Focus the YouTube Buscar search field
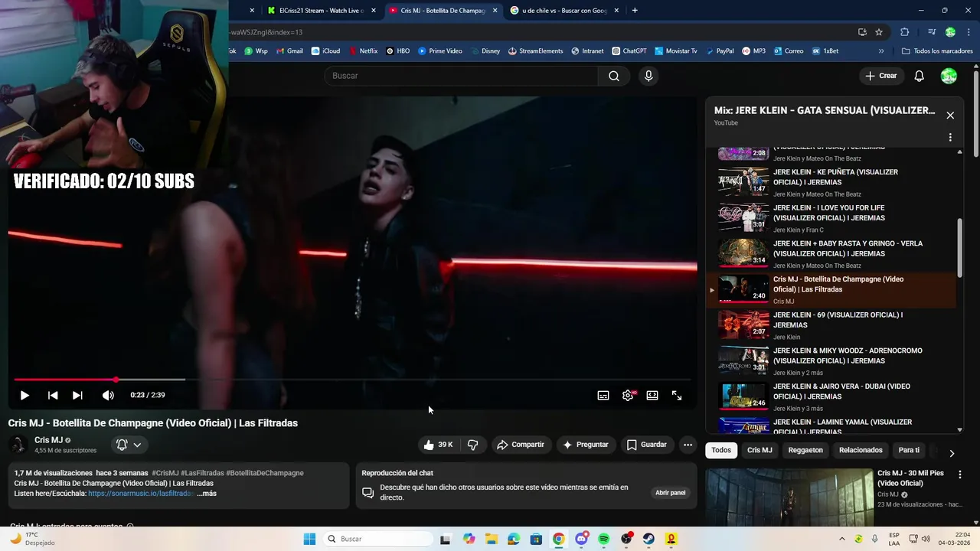 tap(462, 76)
